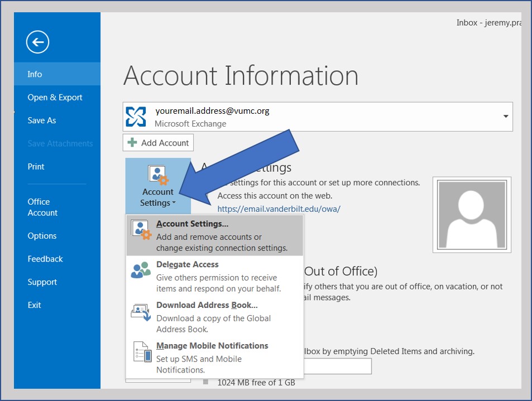Click the profile photo placeholder
The height and width of the screenshot is (401, 532).
[472, 215]
